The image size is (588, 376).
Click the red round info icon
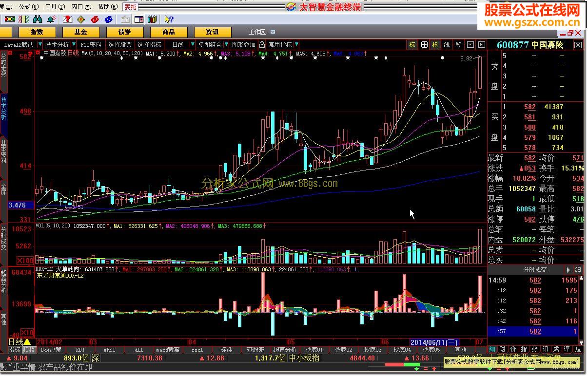coord(96,19)
